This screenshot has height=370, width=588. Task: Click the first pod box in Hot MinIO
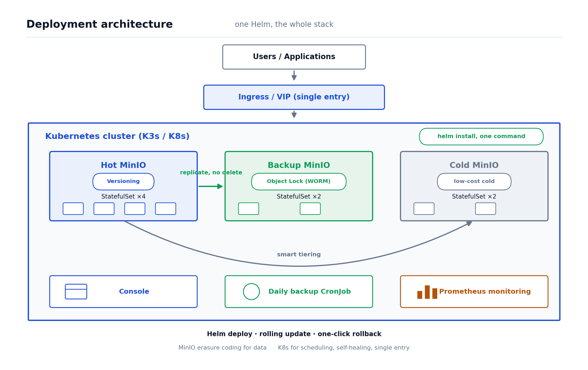tap(73, 209)
